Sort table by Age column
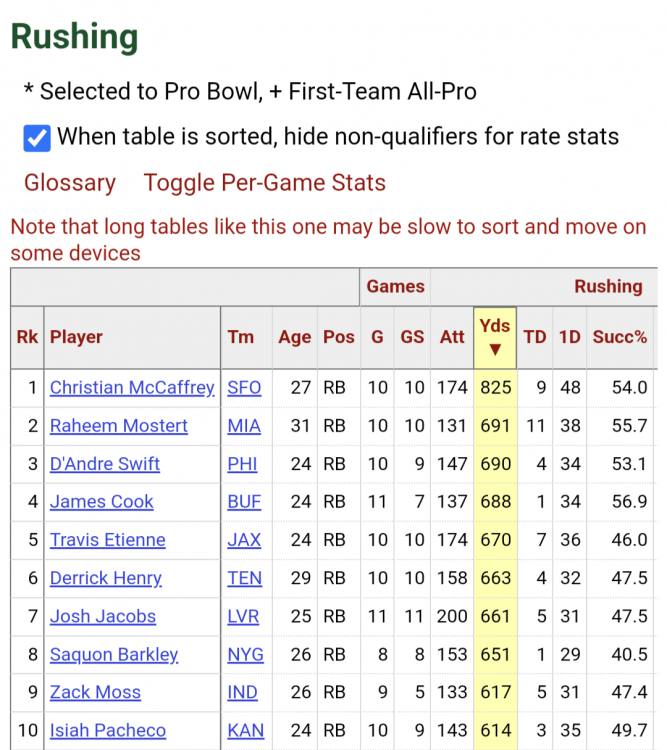Image resolution: width=667 pixels, height=750 pixels. (x=294, y=337)
